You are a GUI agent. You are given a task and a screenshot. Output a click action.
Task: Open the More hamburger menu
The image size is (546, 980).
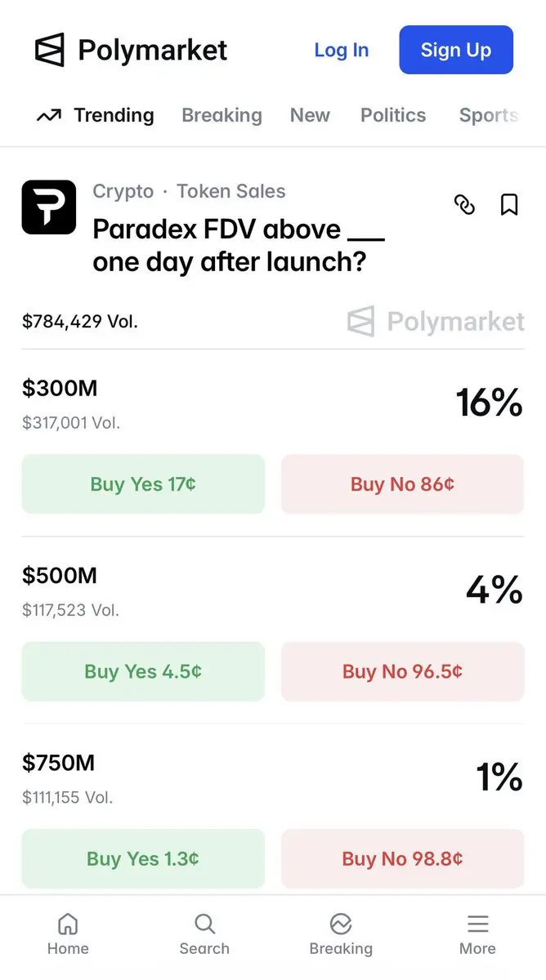(x=477, y=924)
